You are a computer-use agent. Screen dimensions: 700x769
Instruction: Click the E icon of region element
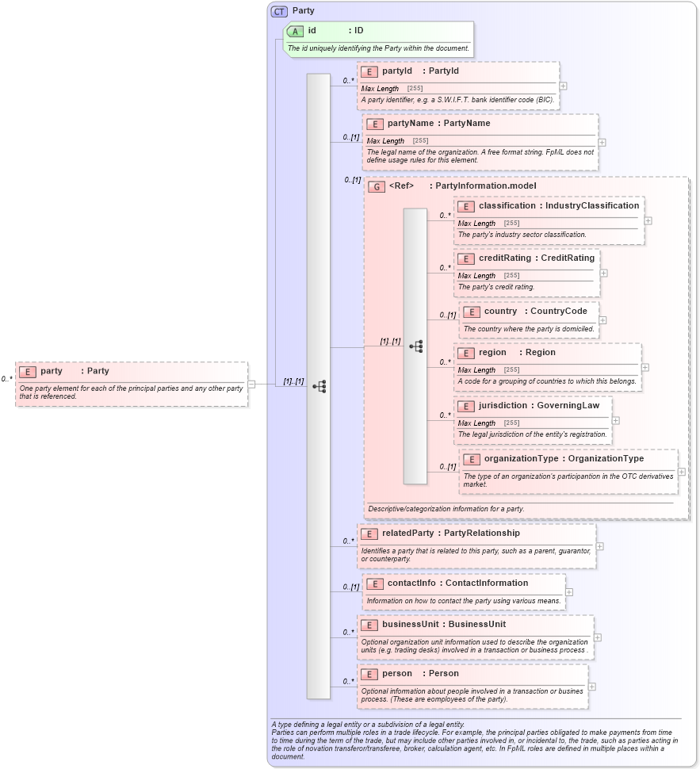point(465,353)
